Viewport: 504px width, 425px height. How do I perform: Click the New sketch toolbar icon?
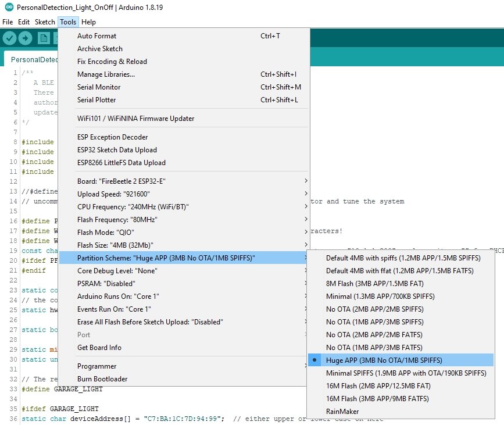(x=44, y=38)
